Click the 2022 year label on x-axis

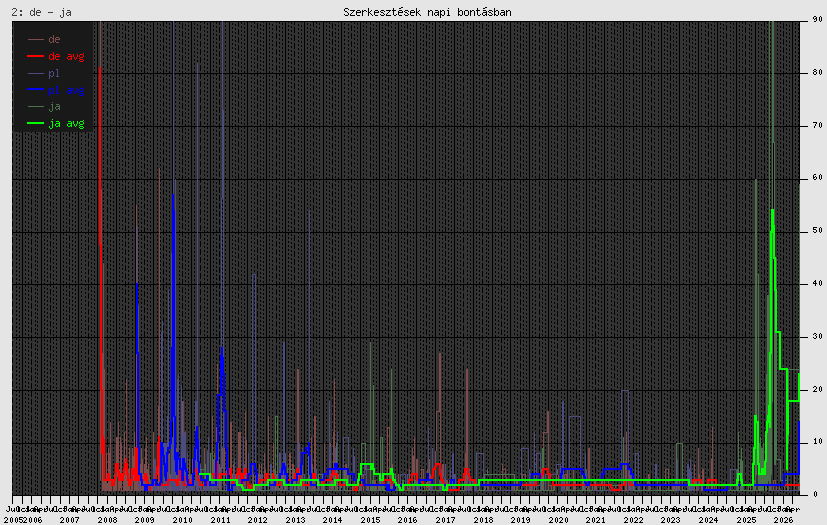coord(633,520)
